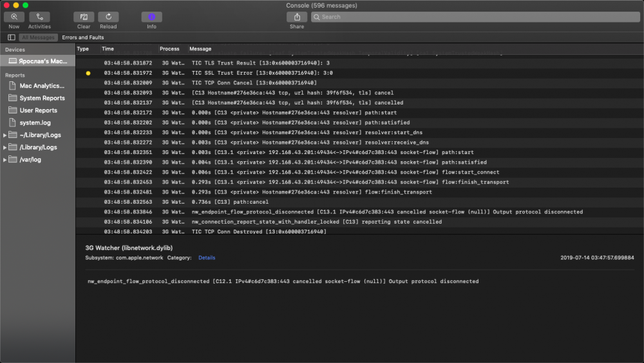This screenshot has width=644, height=363.
Task: Toggle the sidebar visibility icon
Action: click(x=12, y=37)
